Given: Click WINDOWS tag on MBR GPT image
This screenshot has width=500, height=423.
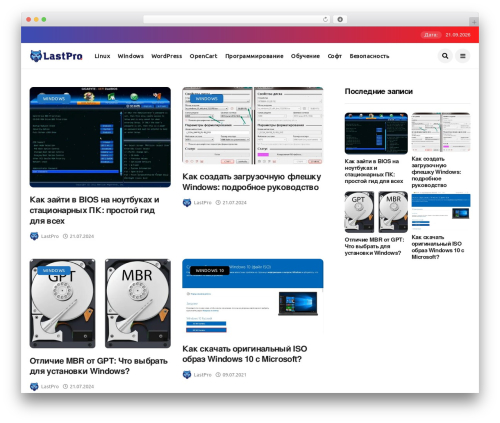Looking at the screenshot, I should pyautogui.click(x=54, y=270).
